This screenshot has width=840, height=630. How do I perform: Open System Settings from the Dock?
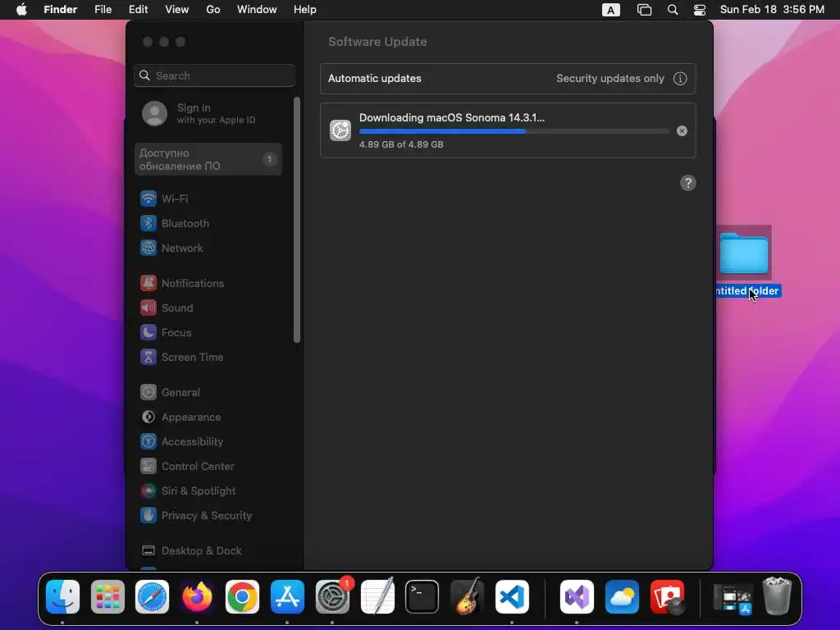pos(332,596)
